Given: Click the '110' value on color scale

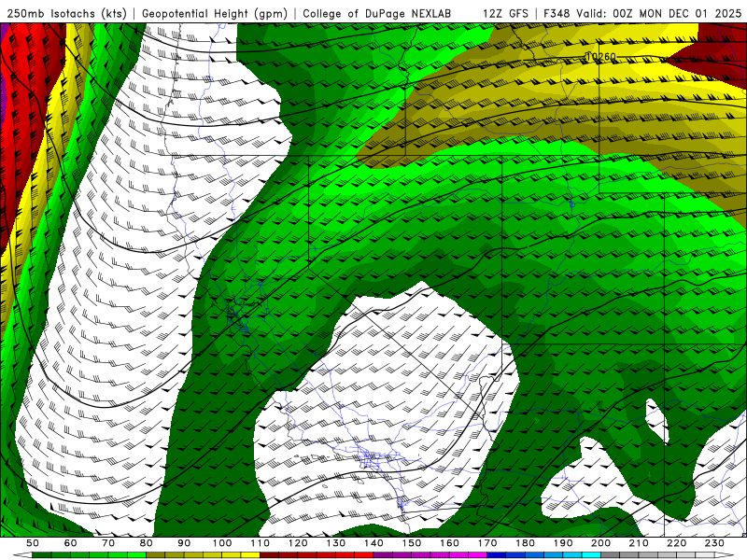Looking at the screenshot, I should point(260,543).
